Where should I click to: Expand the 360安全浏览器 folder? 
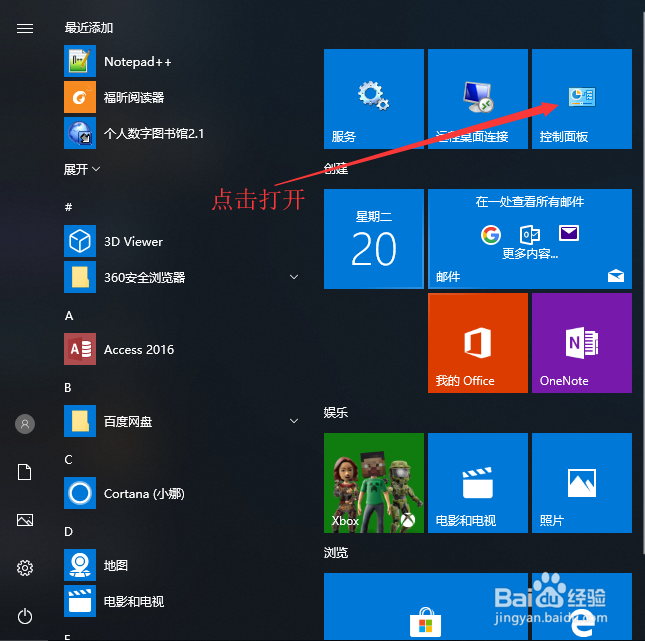point(294,277)
